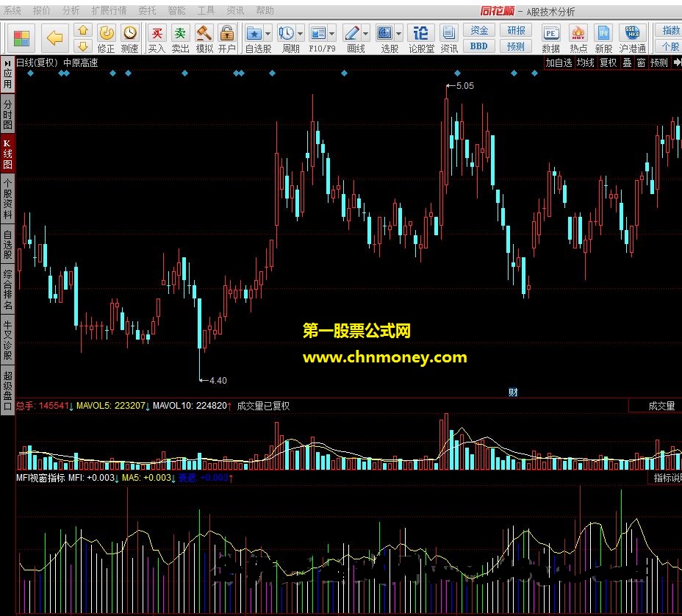The width and height of the screenshot is (682, 616).
Task: Open the 综合排名 sidebar tab
Action: (x=7, y=289)
